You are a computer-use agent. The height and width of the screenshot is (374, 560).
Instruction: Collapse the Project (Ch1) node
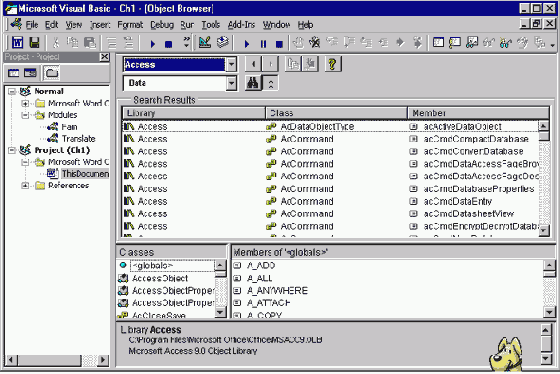(x=12, y=150)
